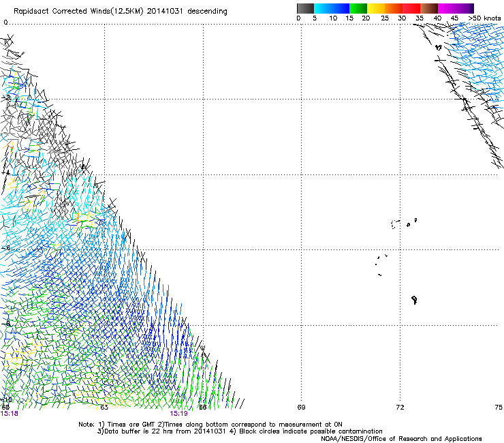Click the '35' legend scale label
Screen dimensions: 504x443
point(420,18)
